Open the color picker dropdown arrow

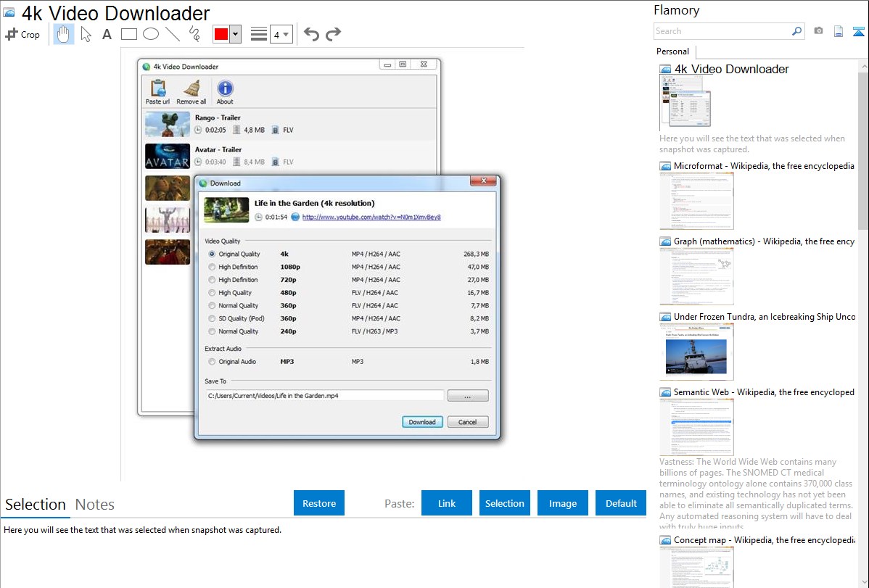236,34
